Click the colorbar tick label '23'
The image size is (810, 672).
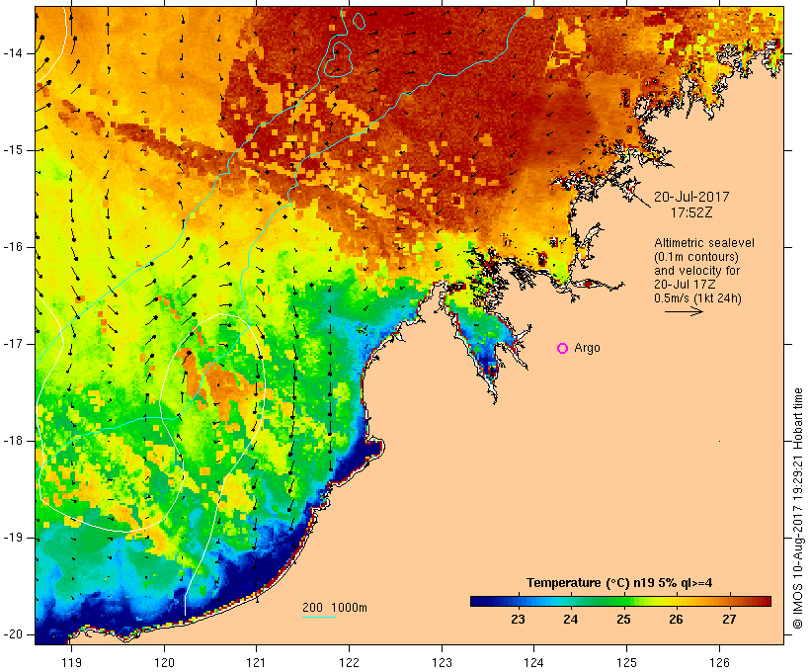coord(519,620)
